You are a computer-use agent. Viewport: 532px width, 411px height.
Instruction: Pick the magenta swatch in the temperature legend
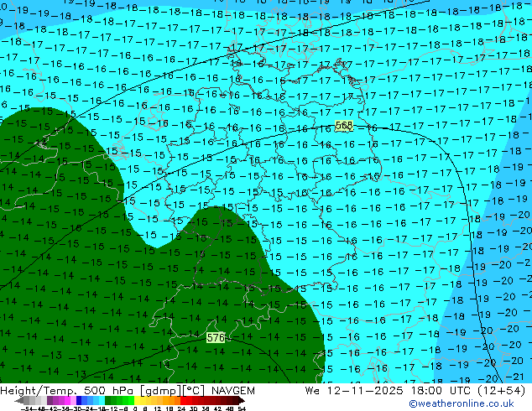click(x=67, y=400)
